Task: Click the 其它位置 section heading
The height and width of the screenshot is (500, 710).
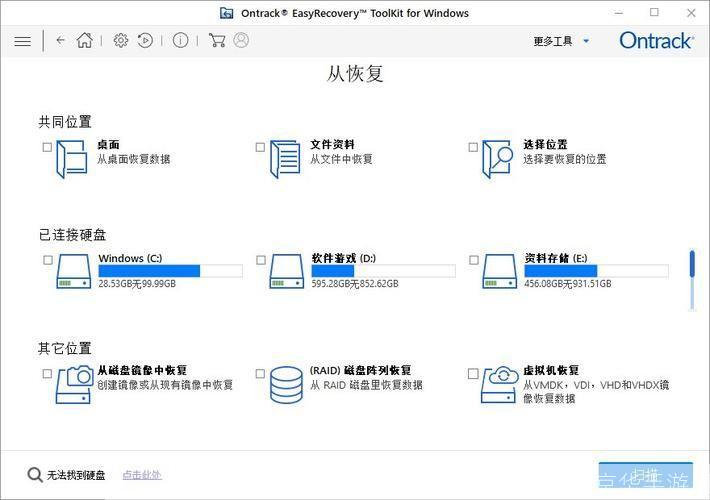Action: [x=65, y=348]
